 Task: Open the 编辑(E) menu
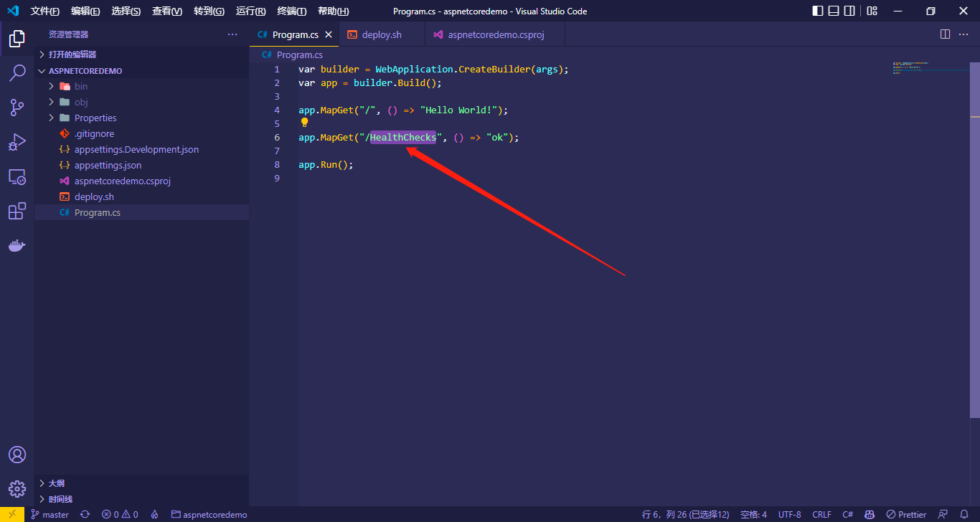pyautogui.click(x=86, y=11)
